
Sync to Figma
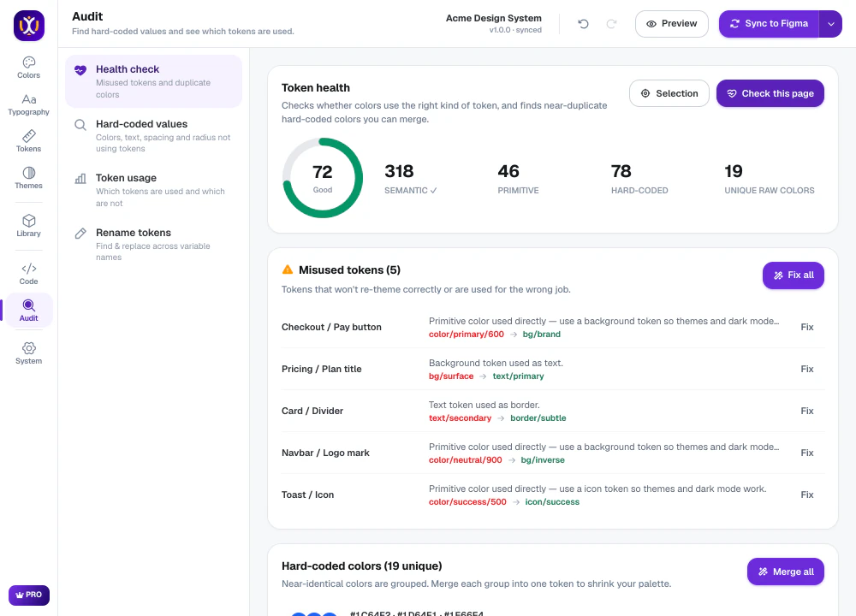click(769, 24)
